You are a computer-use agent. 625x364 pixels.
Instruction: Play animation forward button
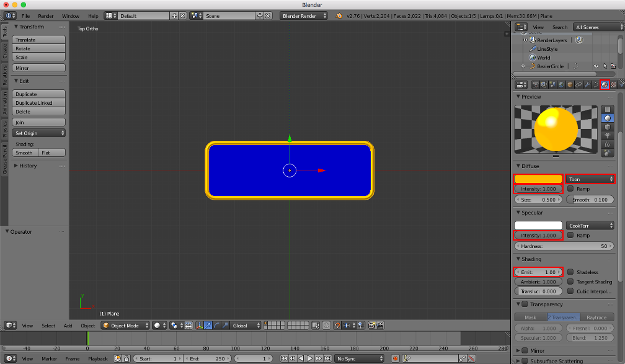click(x=310, y=358)
